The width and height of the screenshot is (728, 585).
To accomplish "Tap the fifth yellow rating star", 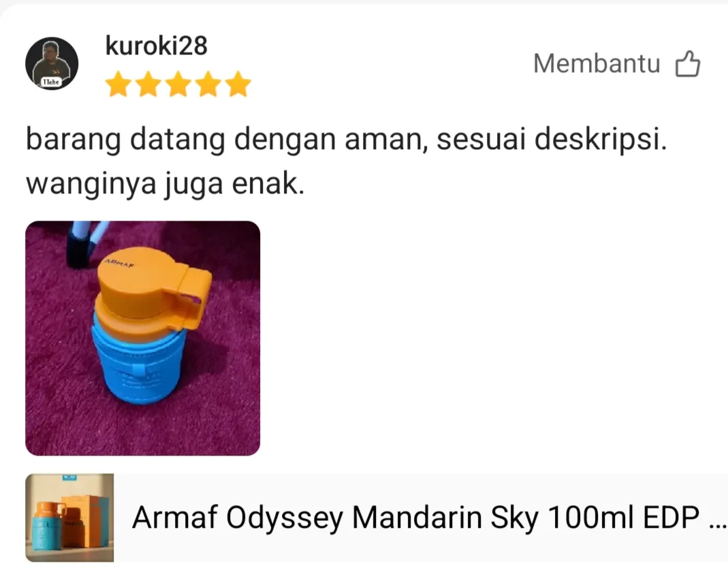I will 238,84.
